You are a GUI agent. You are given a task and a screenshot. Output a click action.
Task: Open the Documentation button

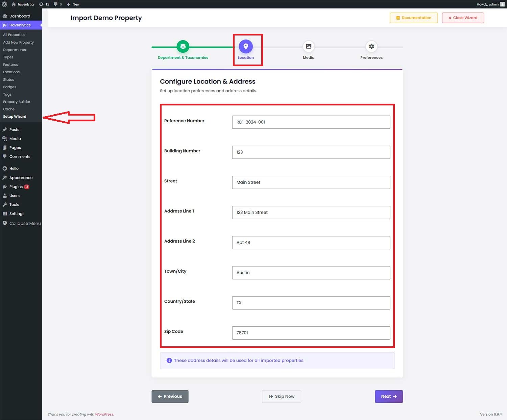coord(414,18)
